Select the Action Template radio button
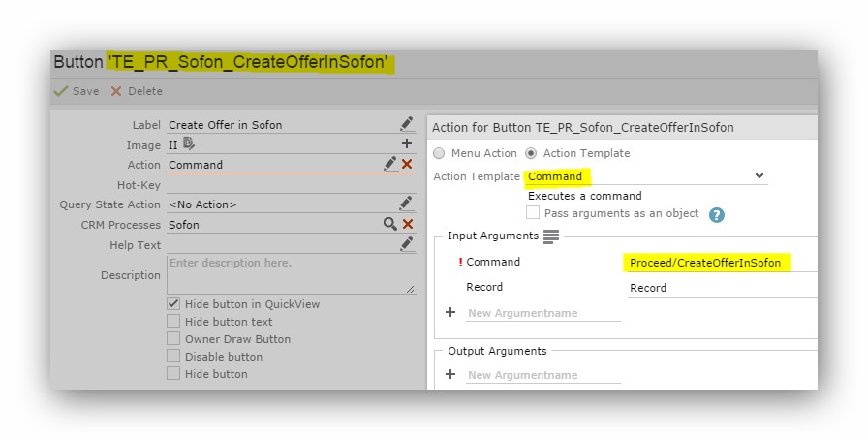The height and width of the screenshot is (440, 868). (531, 153)
